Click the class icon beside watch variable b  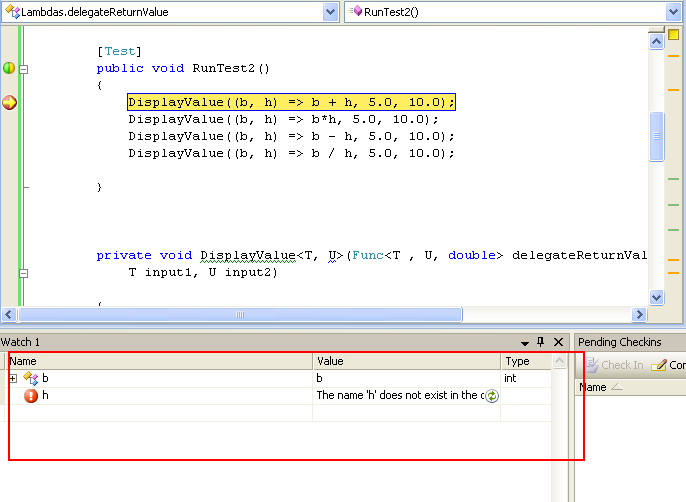point(31,378)
